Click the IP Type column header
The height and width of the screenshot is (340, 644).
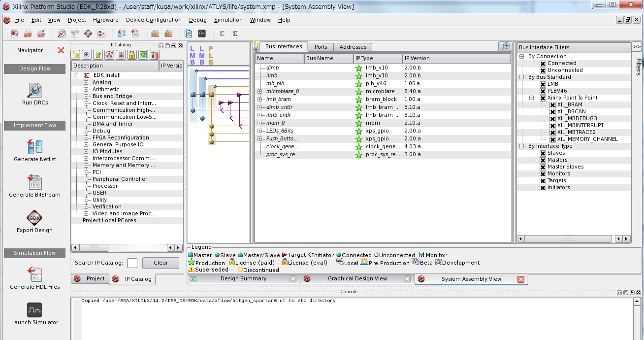pyautogui.click(x=378, y=58)
